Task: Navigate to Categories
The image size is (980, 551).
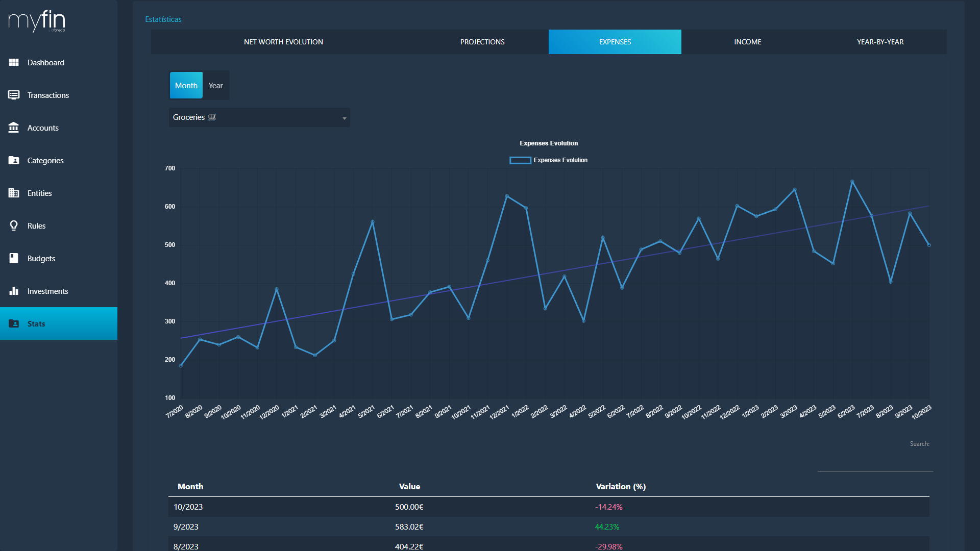Action: click(59, 160)
